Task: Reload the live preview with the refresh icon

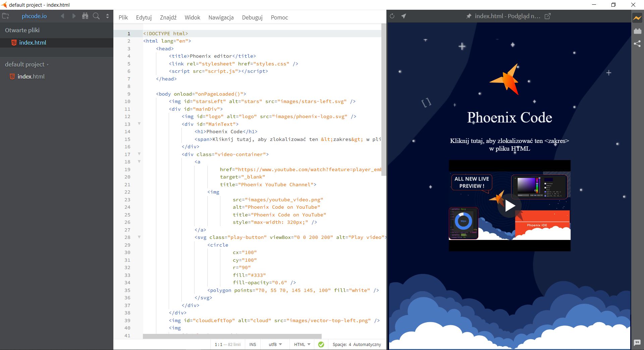Action: pyautogui.click(x=392, y=16)
